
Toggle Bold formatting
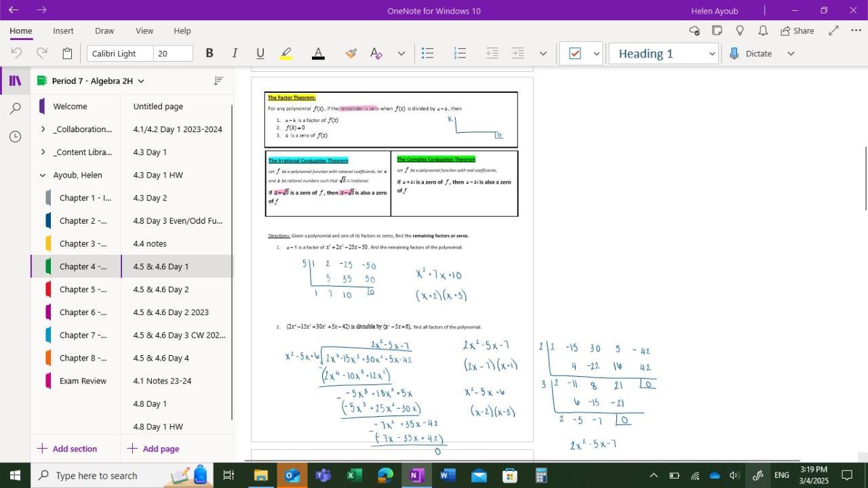pos(210,54)
